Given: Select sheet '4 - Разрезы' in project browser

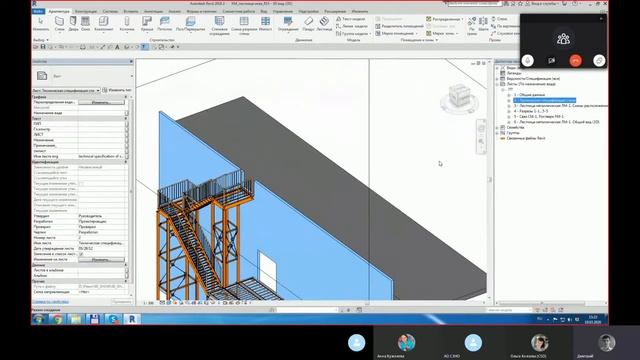Looking at the screenshot, I should (531, 111).
